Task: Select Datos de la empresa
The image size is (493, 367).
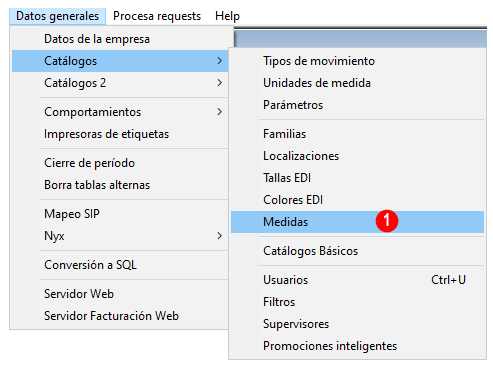Action: coord(120,39)
